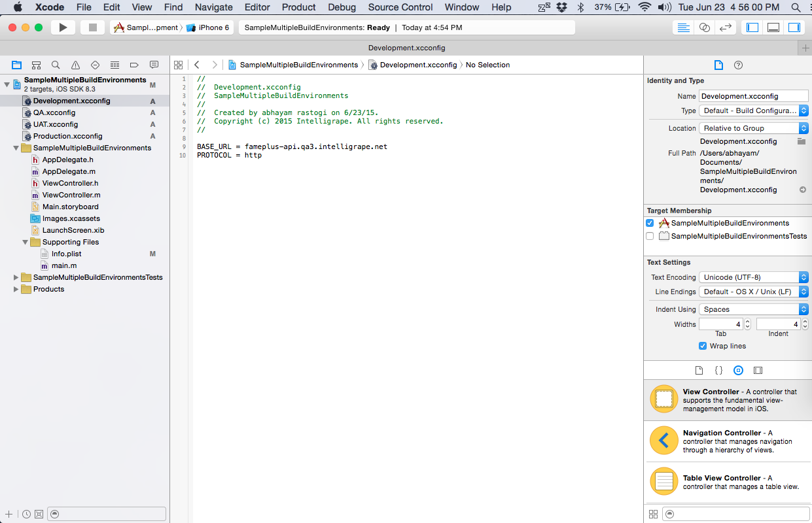Hide the Utilities panel
Image resolution: width=812 pixels, height=523 pixels.
[794, 27]
